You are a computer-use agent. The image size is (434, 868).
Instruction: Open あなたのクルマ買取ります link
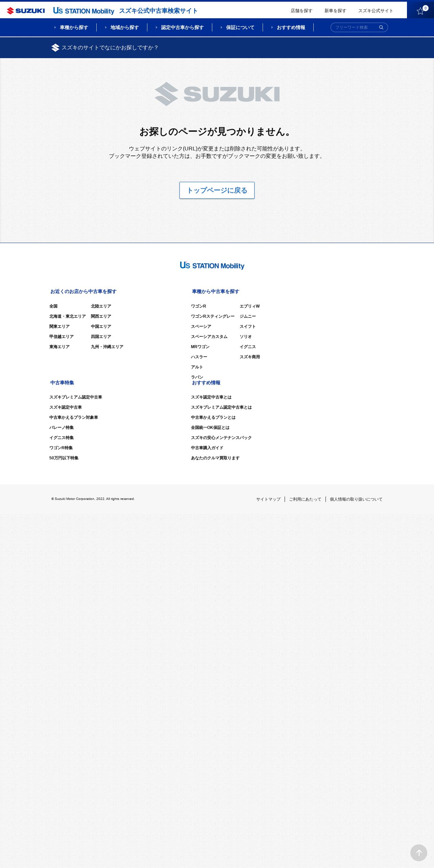click(x=215, y=458)
